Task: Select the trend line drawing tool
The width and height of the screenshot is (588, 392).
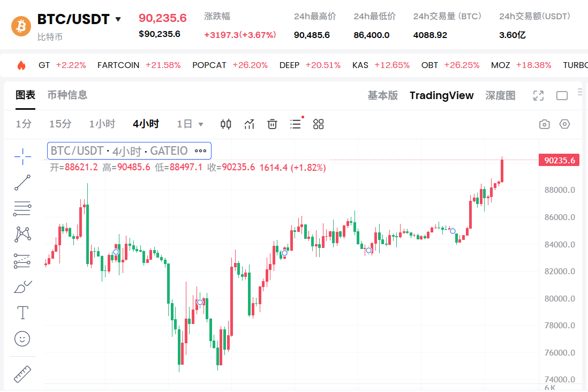Action: [22, 183]
